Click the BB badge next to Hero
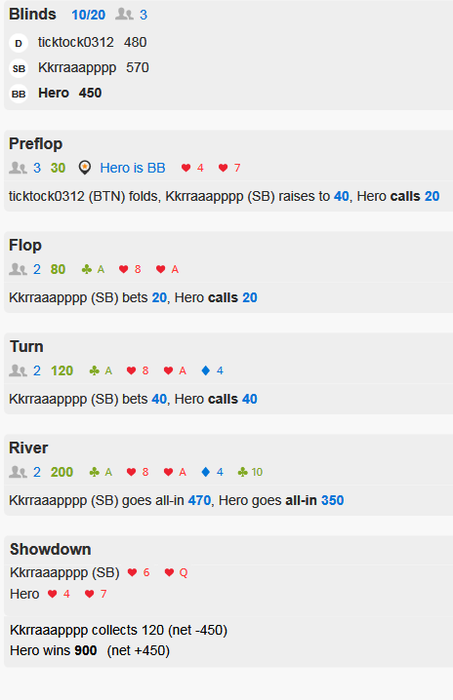453x700 pixels. tap(18, 94)
